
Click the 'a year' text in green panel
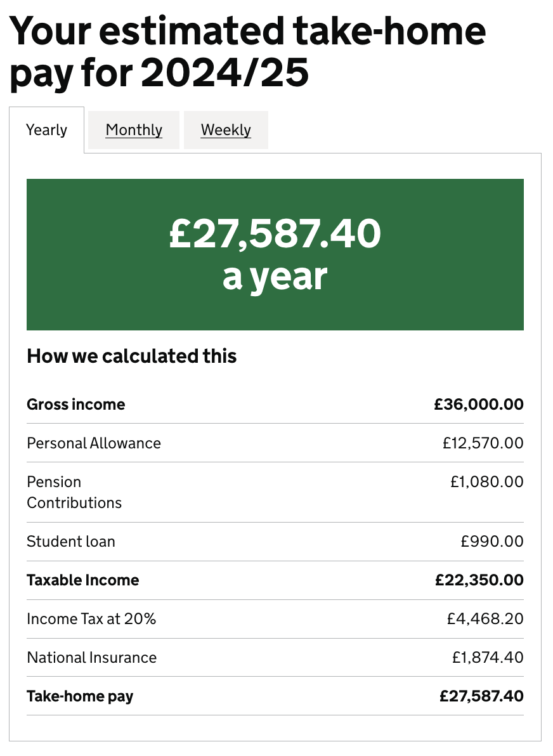tap(275, 277)
